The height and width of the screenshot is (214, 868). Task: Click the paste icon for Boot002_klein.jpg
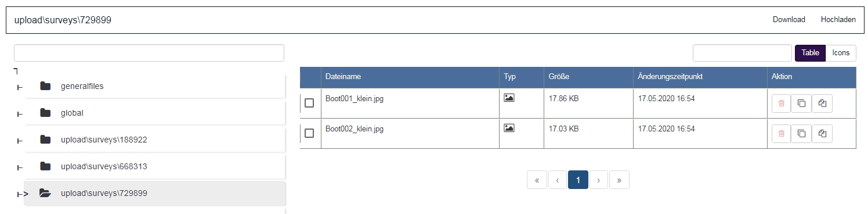(822, 133)
